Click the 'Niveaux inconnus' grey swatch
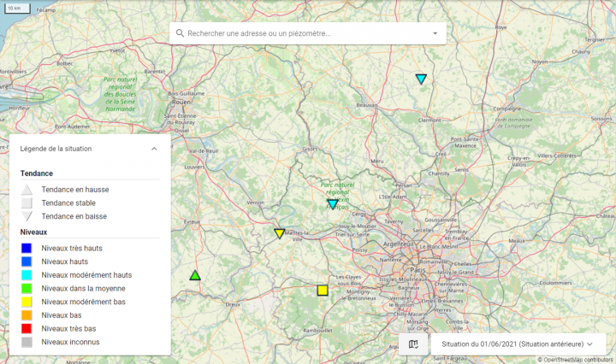The image size is (616, 364). click(27, 343)
